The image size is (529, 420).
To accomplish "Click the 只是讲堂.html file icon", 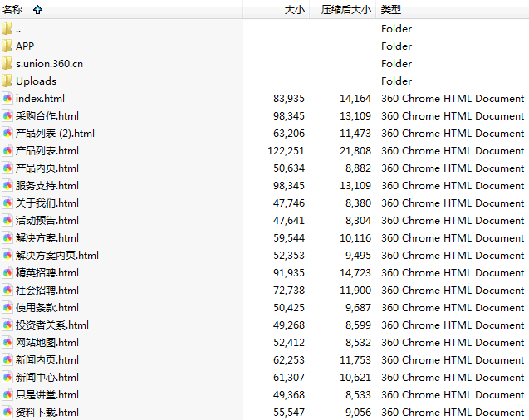I will click(x=7, y=395).
